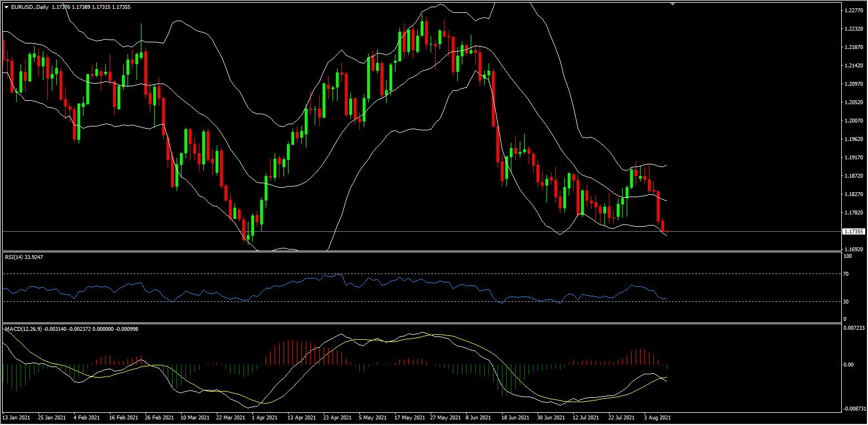
Task: Click the MACD(12,26,9) indicator label
Action: point(26,329)
